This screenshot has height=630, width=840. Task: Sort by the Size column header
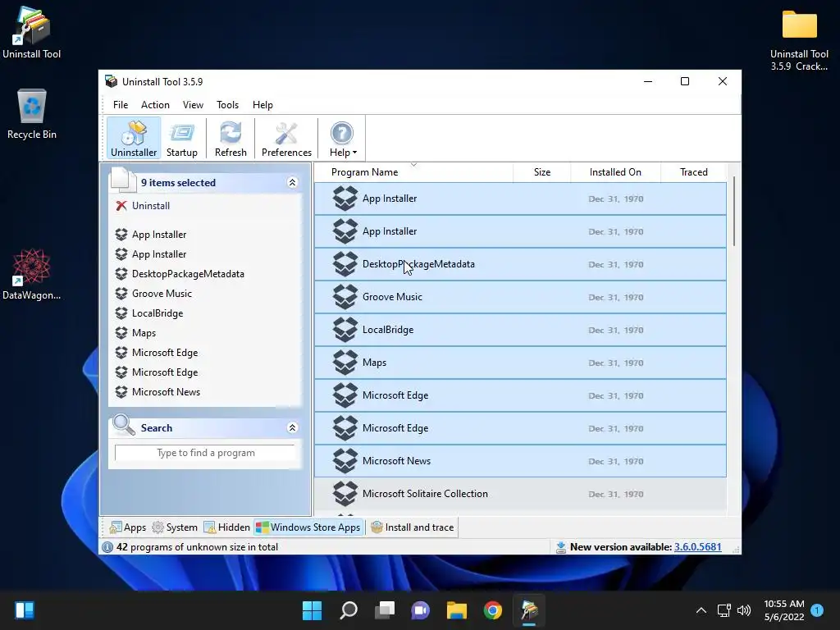click(541, 172)
